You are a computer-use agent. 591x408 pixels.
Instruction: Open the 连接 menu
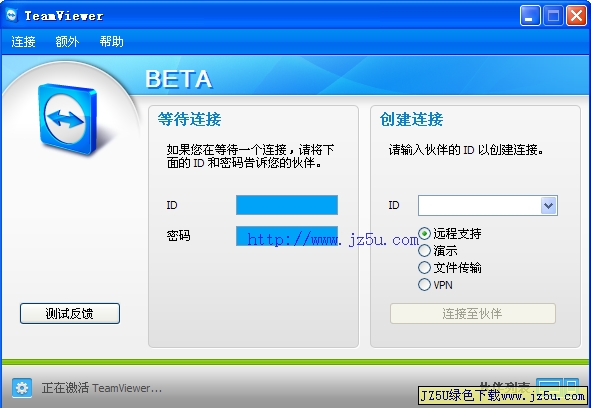coord(23,41)
